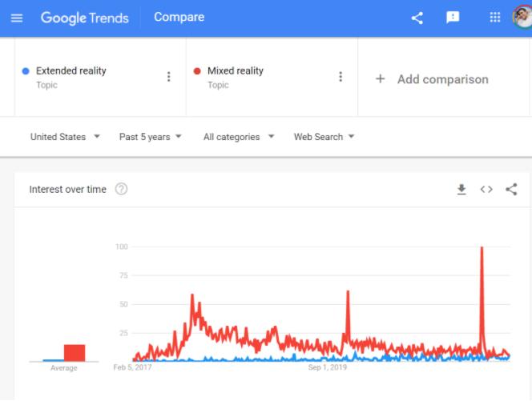Click the red average bar
This screenshot has width=532, height=401.
pyautogui.click(x=75, y=353)
